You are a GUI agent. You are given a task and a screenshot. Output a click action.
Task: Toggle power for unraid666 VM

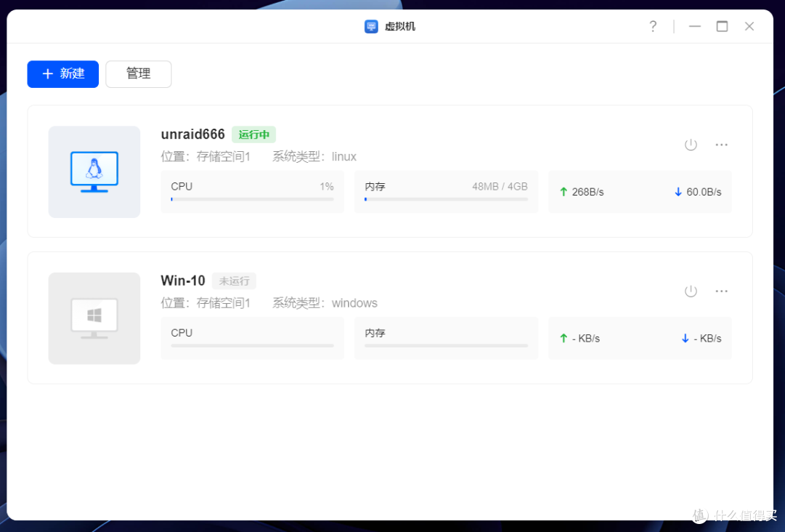[x=691, y=145]
